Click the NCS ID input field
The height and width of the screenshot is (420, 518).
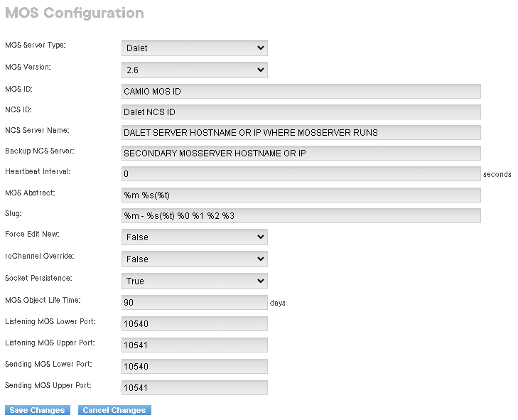coord(301,112)
